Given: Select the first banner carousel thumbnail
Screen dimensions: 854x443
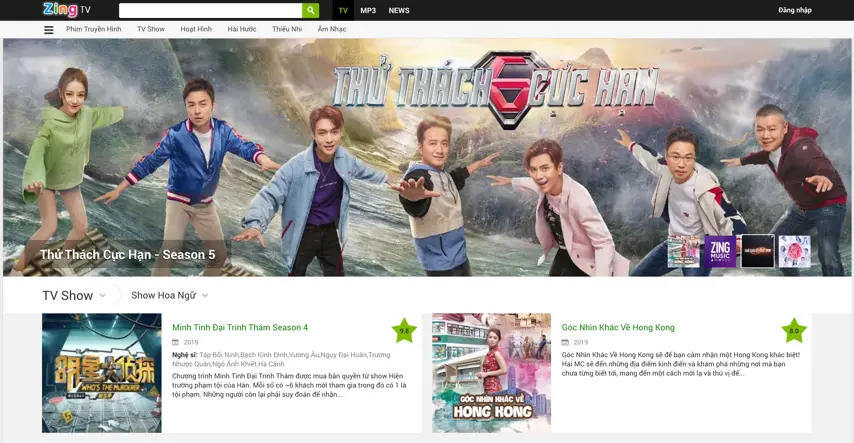Looking at the screenshot, I should [x=684, y=251].
